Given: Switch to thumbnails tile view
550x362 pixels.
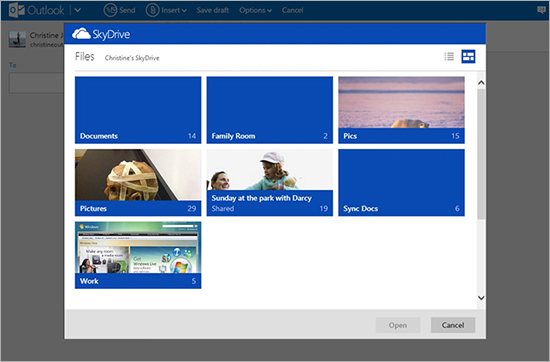Looking at the screenshot, I should point(468,56).
